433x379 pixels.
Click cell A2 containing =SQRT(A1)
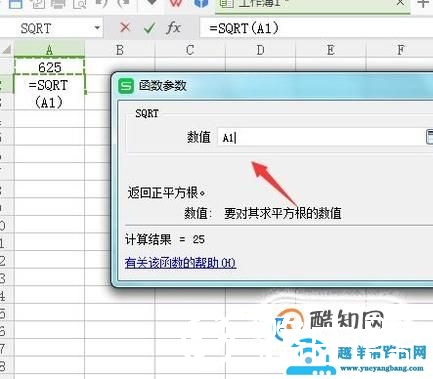tap(49, 93)
